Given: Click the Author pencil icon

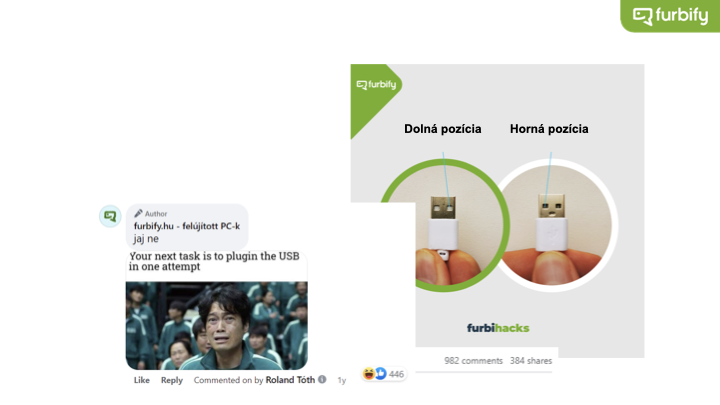Looking at the screenshot, I should (x=138, y=214).
